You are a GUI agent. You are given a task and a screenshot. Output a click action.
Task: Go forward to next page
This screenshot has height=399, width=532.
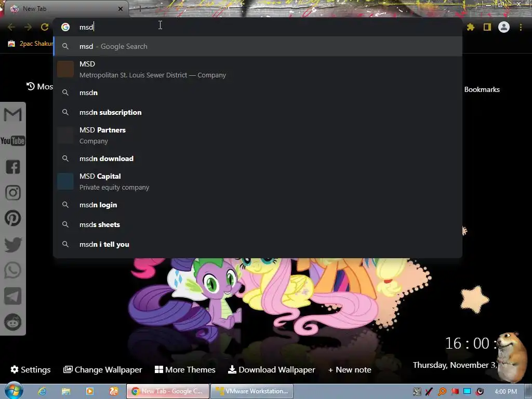pyautogui.click(x=28, y=27)
